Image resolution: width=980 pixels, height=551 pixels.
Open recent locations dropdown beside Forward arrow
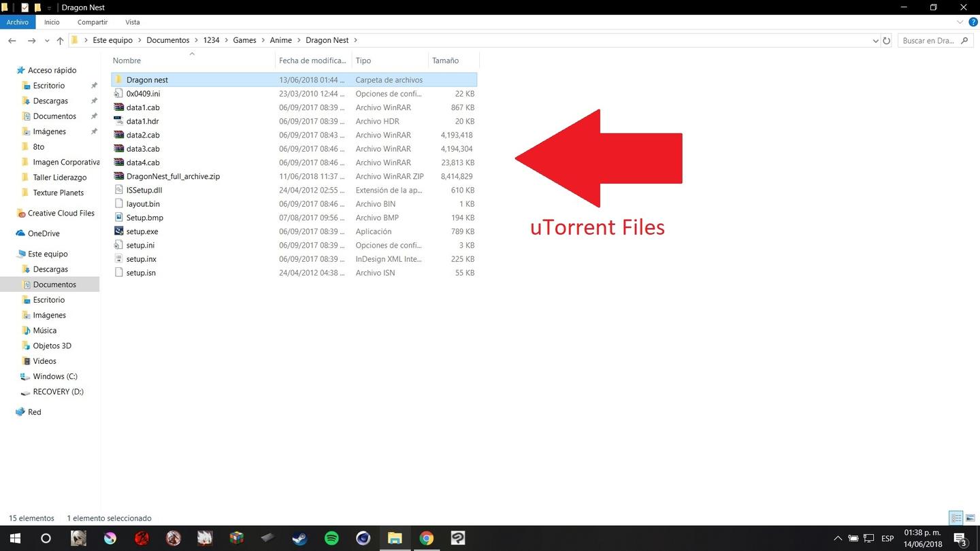(47, 41)
